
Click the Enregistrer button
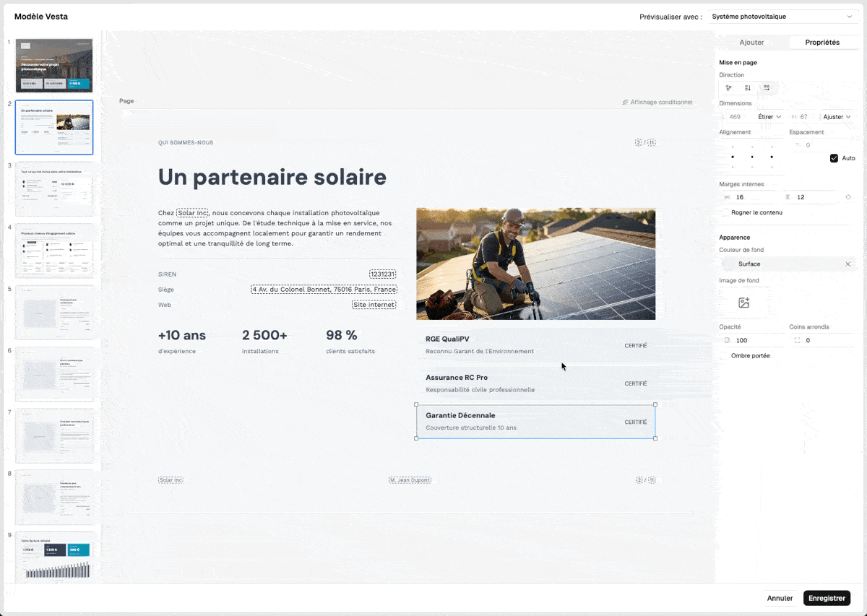coord(827,598)
